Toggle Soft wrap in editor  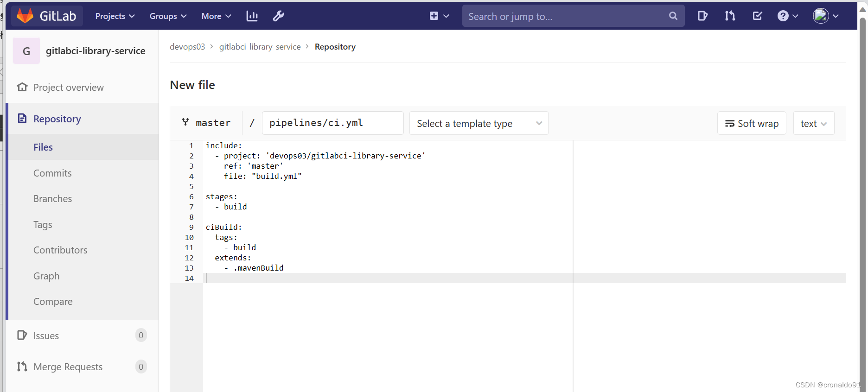coord(752,123)
